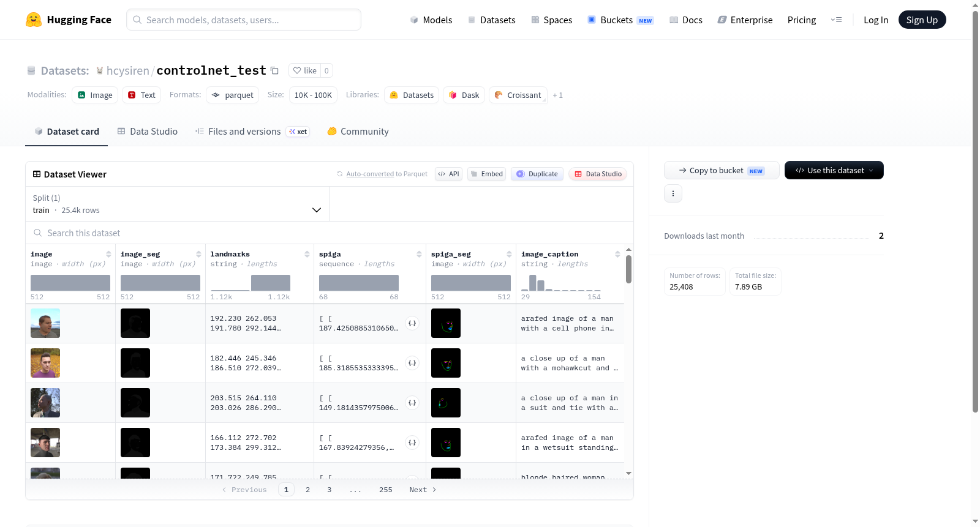The image size is (980, 527).
Task: Click in the Search this dataset field
Action: [x=330, y=233]
